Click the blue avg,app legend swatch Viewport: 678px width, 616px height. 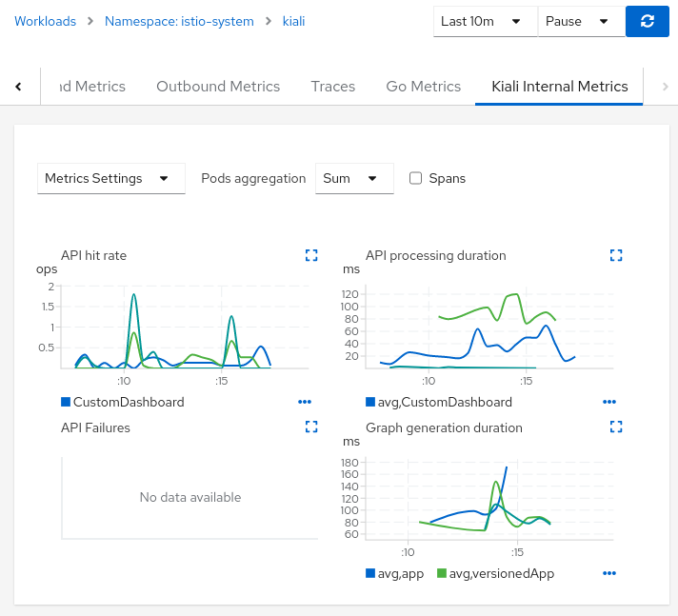coord(371,573)
